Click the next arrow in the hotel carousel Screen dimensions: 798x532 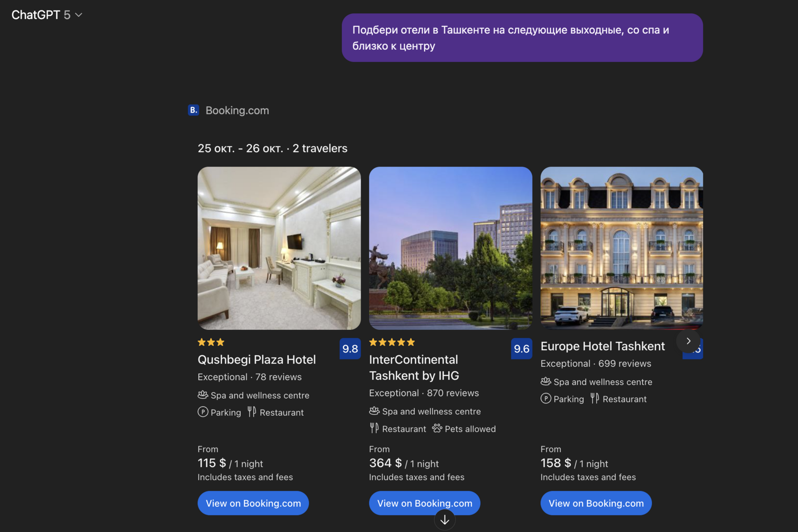tap(688, 341)
